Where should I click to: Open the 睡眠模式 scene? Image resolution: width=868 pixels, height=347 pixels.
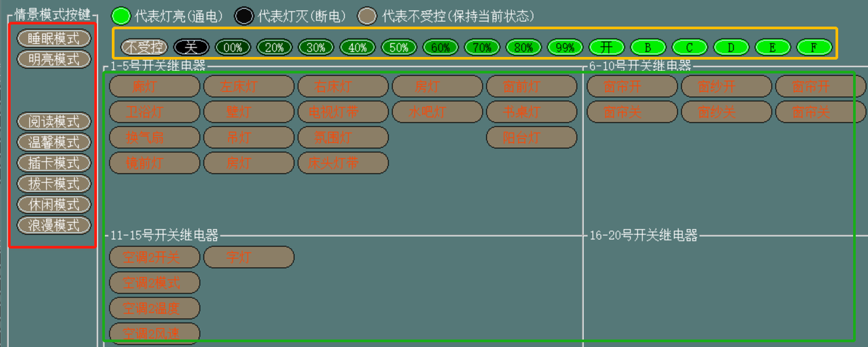coord(54,39)
